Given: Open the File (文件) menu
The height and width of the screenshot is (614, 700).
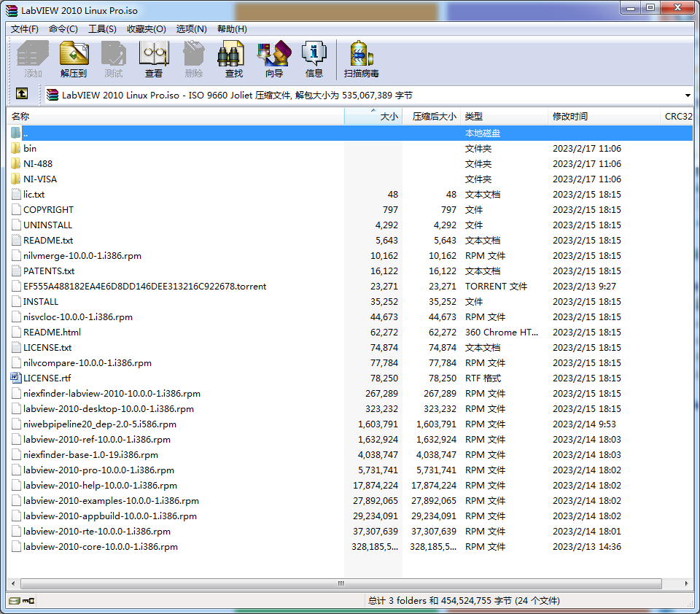Looking at the screenshot, I should [25, 29].
